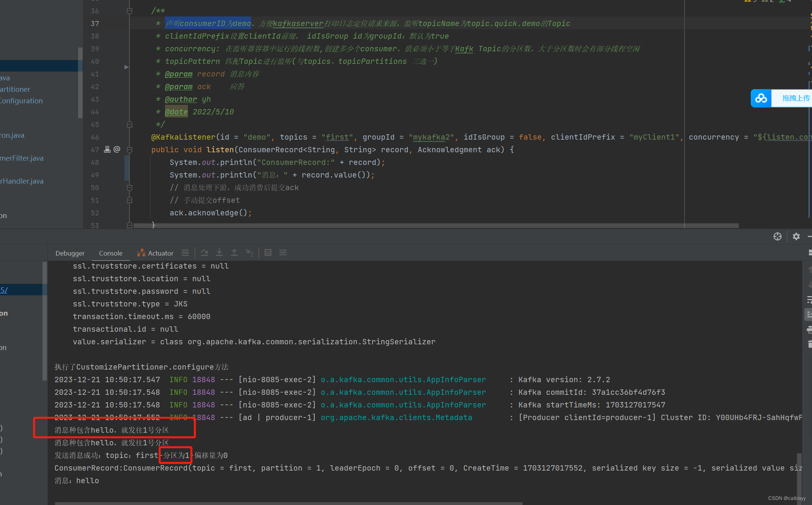
Task: Open rHandler.java in the project tree
Action: pyautogui.click(x=22, y=181)
